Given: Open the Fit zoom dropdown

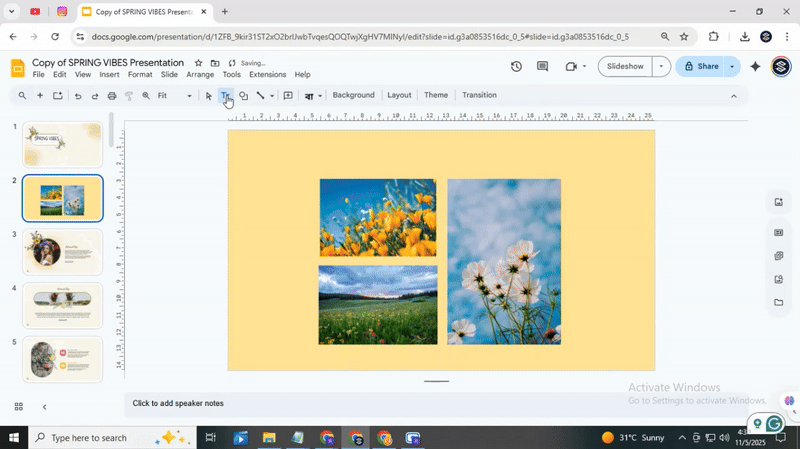Looking at the screenshot, I should [175, 96].
